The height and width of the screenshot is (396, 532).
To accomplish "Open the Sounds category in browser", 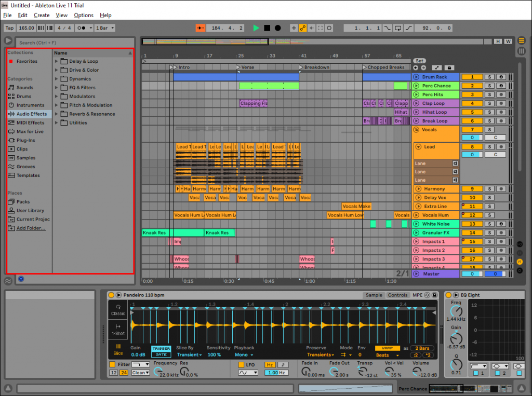I will pos(25,88).
